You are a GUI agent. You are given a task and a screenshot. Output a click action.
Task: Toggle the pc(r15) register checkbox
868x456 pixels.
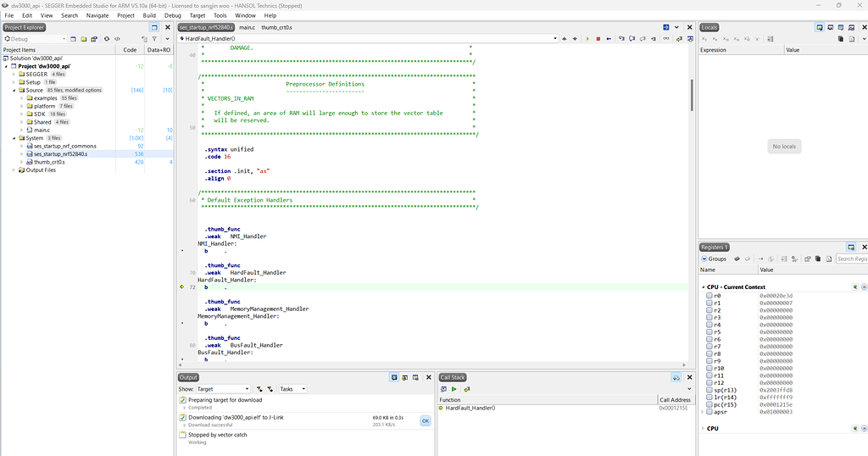[709, 404]
